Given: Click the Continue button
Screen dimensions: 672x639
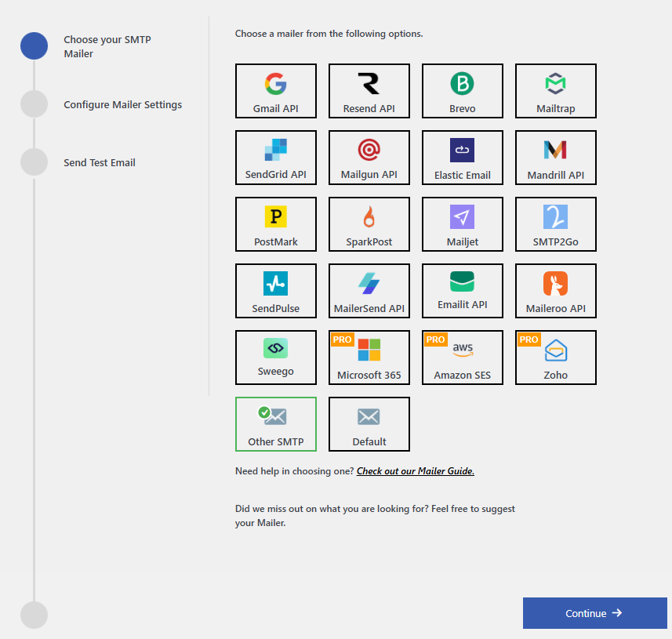Looking at the screenshot, I should pos(594,613).
